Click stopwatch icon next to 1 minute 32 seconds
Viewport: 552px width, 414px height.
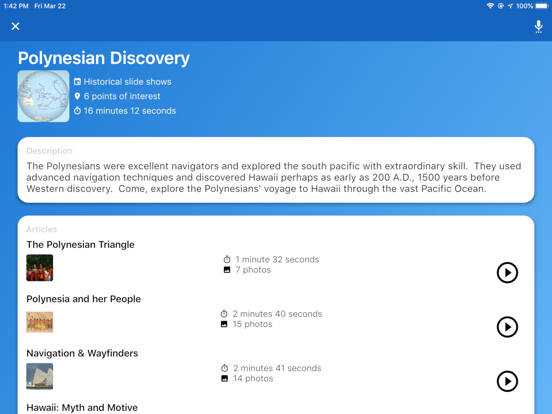[x=227, y=259]
